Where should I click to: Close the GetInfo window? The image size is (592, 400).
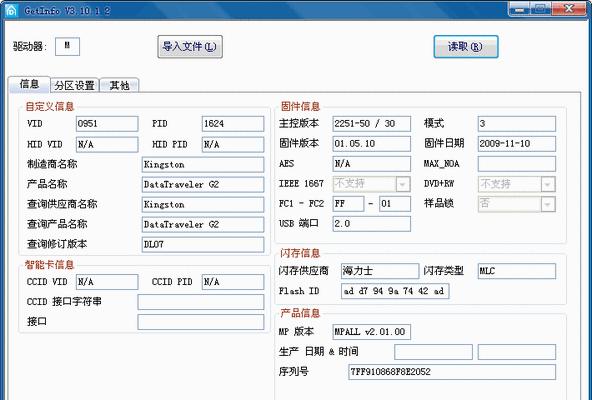[x=569, y=9]
